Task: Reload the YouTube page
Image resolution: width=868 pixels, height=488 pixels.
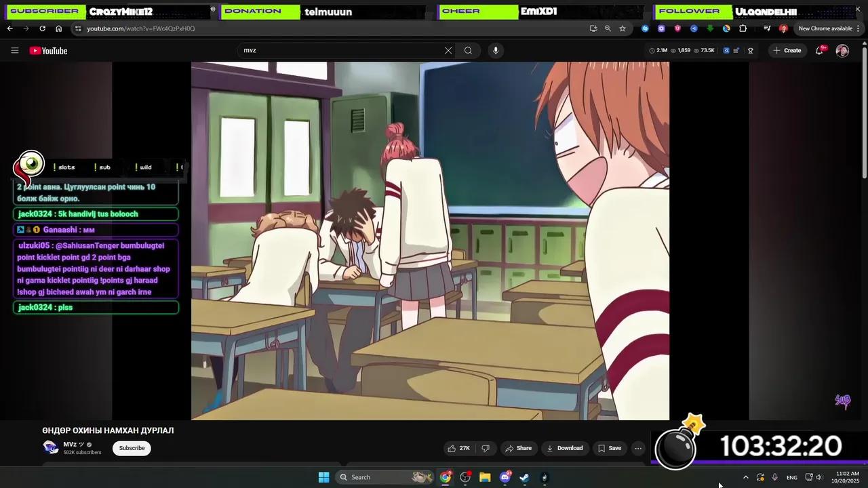Action: pos(42,28)
